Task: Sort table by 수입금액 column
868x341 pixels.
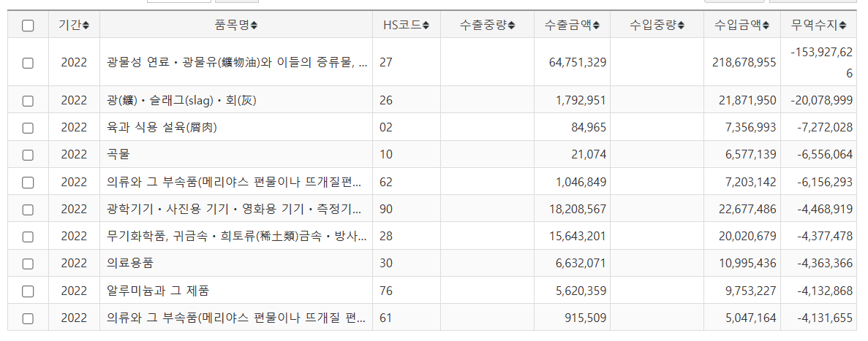Action: pyautogui.click(x=741, y=25)
